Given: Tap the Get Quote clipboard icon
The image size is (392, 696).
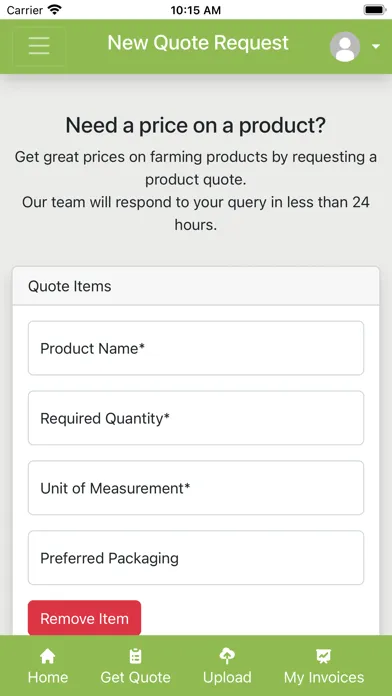Looking at the screenshot, I should [135, 656].
